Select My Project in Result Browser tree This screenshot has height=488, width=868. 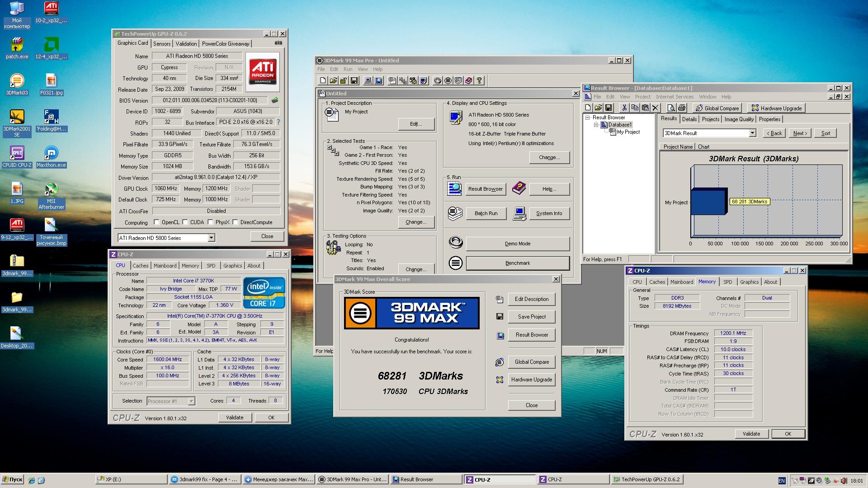tap(628, 132)
